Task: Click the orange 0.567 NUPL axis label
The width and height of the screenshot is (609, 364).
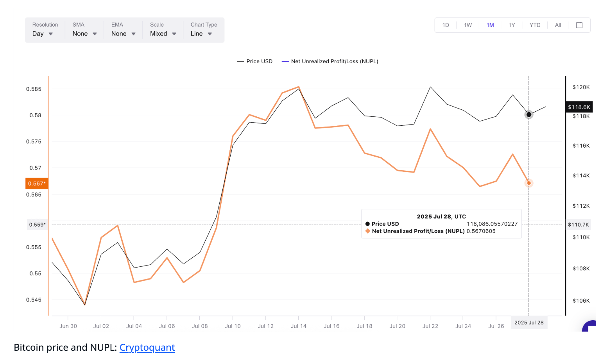Action: tap(37, 183)
